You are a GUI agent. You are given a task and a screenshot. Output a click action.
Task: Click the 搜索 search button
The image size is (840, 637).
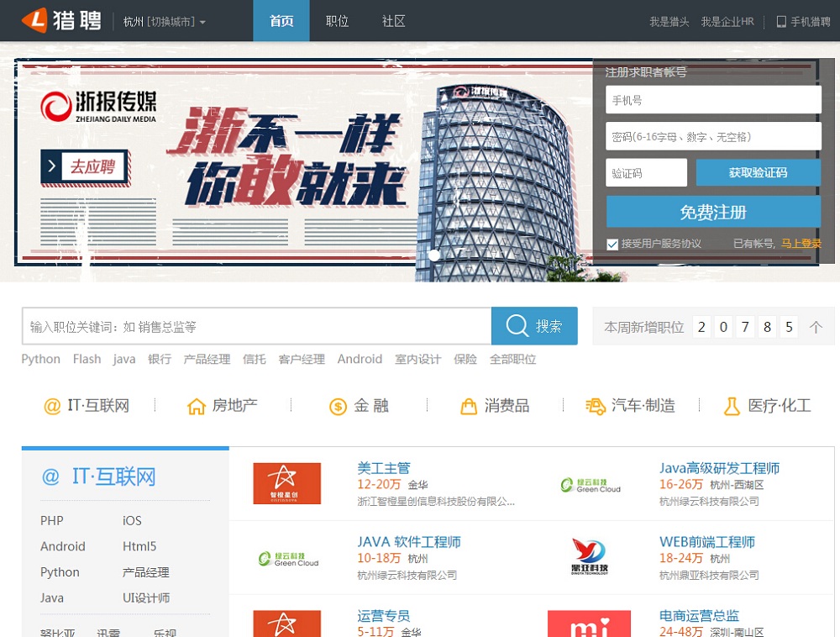534,326
